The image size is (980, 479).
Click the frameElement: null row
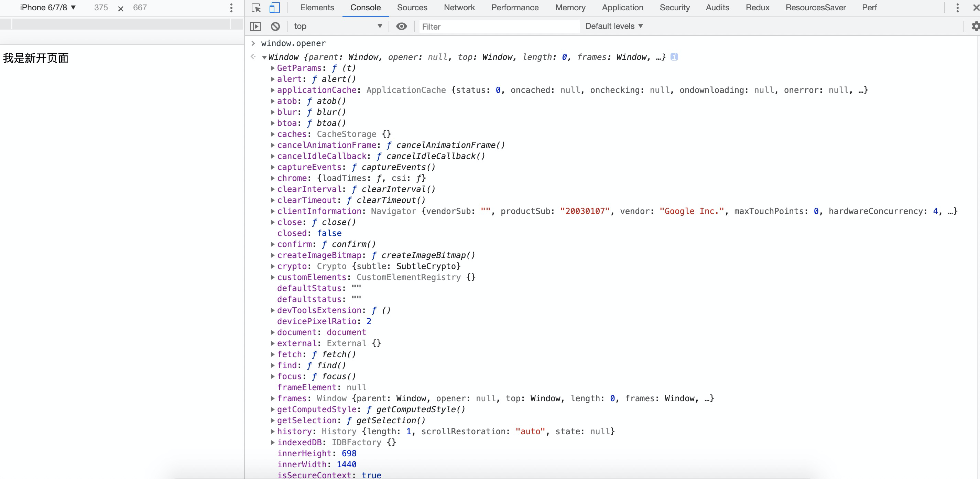(x=322, y=387)
